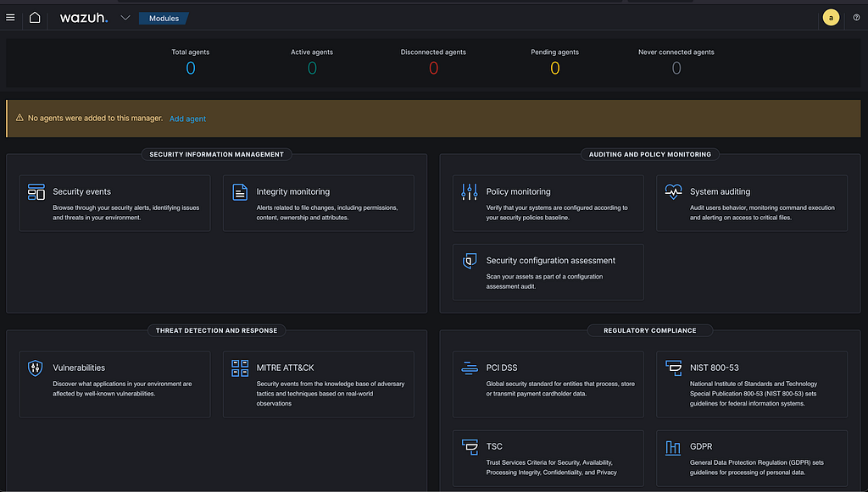Click the 'National Institute of Standards' description
The width and height of the screenshot is (868, 492).
tap(754, 394)
